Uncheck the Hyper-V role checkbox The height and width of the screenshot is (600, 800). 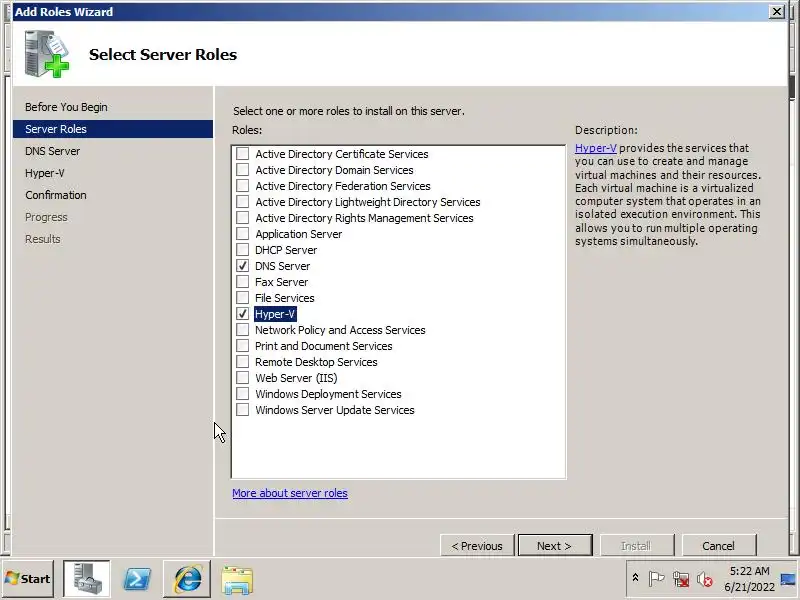tap(242, 314)
